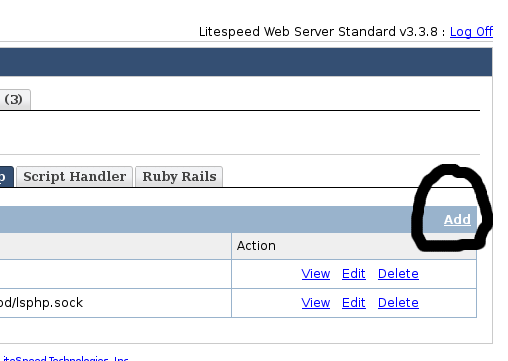The width and height of the screenshot is (508, 361).
Task: Switch to the Ruby Rails tab
Action: coord(179,177)
